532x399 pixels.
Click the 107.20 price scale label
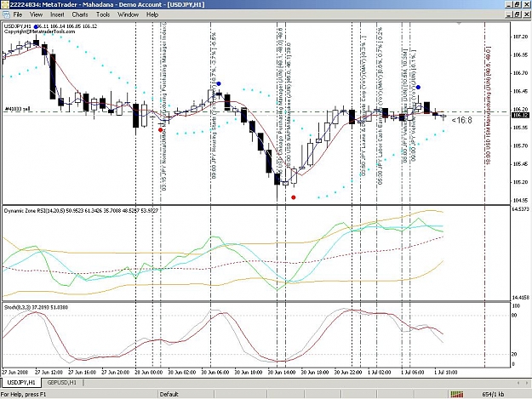tap(521, 37)
